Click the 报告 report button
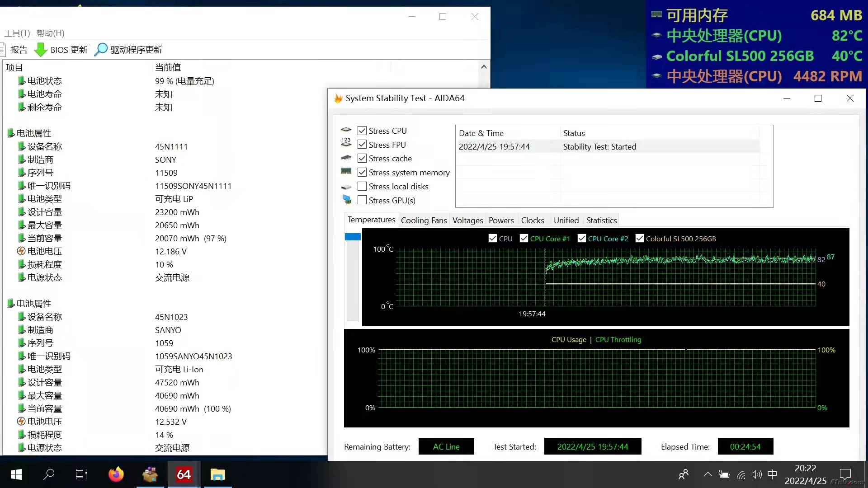Image resolution: width=868 pixels, height=488 pixels. click(x=19, y=50)
